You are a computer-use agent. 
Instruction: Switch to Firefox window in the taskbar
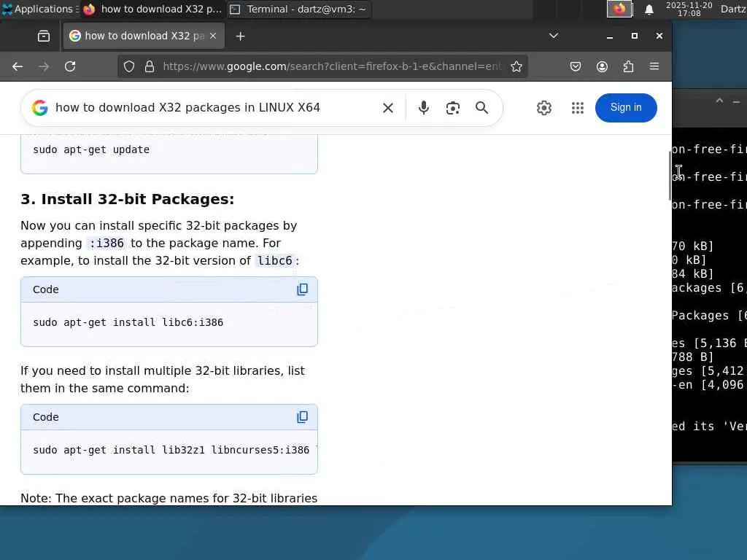pyautogui.click(x=152, y=9)
